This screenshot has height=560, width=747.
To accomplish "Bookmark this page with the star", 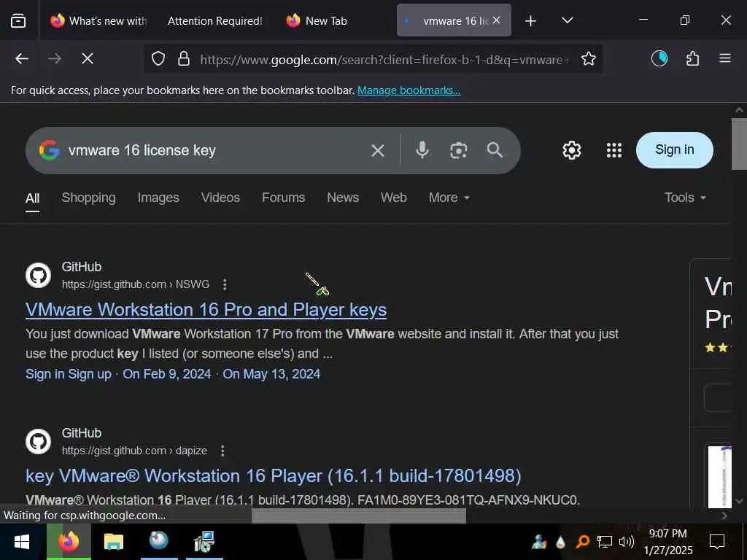I will pos(589,58).
